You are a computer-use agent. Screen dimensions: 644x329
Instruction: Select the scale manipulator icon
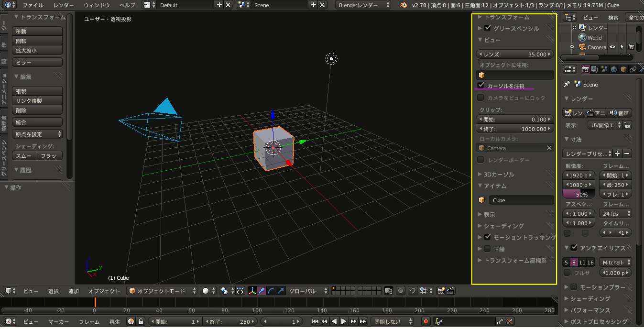point(281,291)
